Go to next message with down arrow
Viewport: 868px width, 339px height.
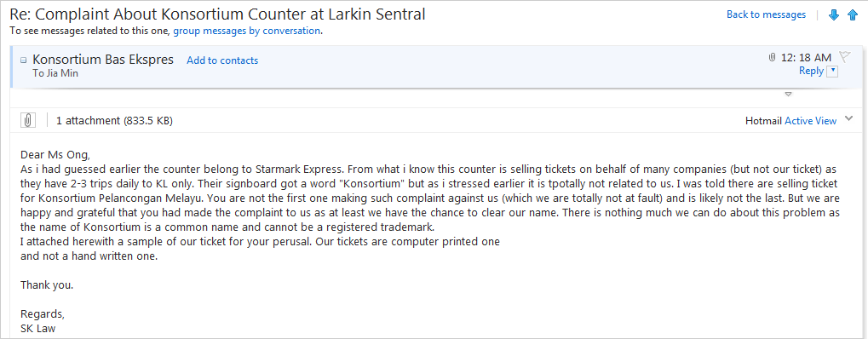(x=834, y=15)
